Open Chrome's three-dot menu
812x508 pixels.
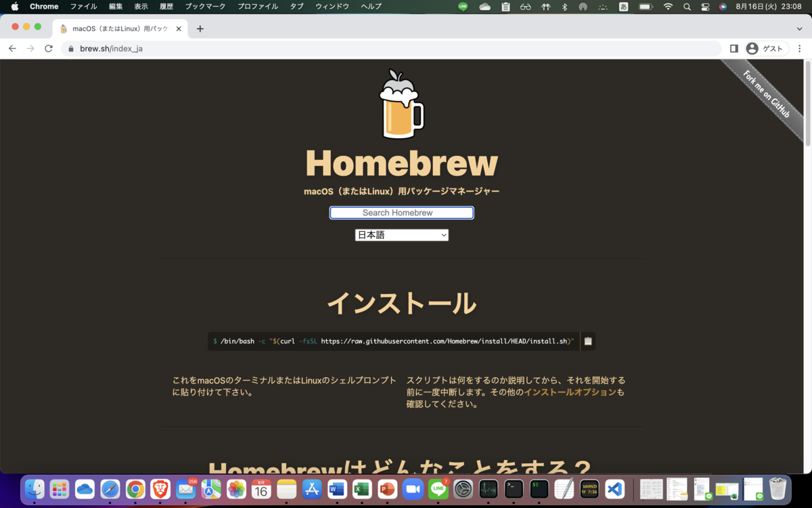[799, 48]
